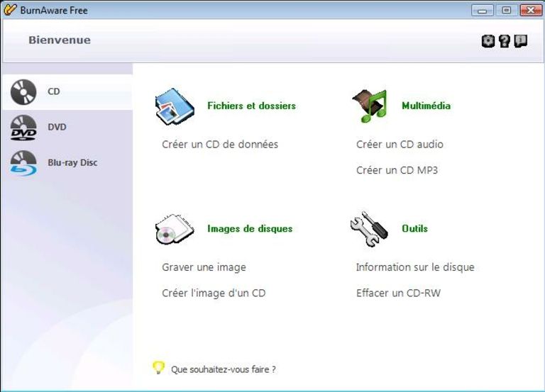Open Graver une image
The image size is (545, 392).
[x=204, y=267]
